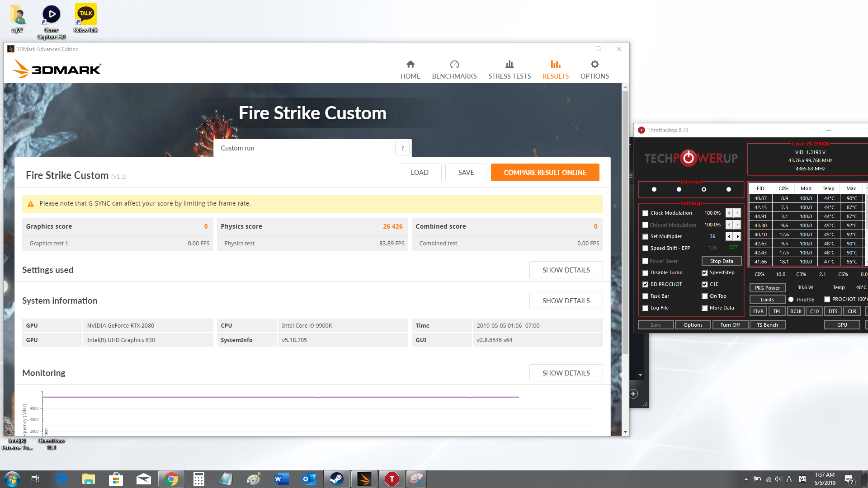Open the Options gear icon

point(594,65)
